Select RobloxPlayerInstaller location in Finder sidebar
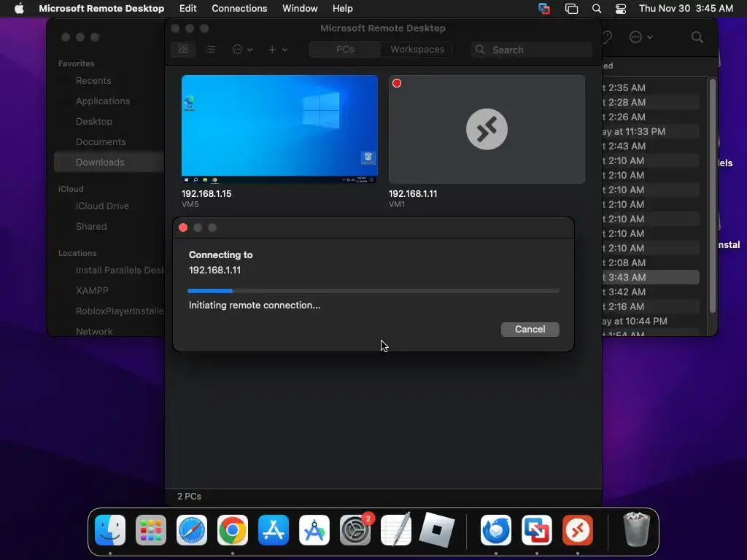This screenshot has height=560, width=747. tap(120, 311)
